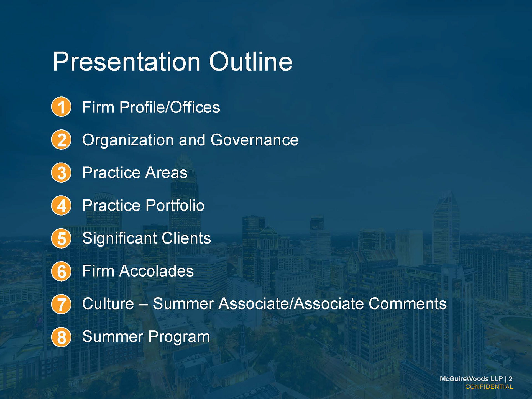The width and height of the screenshot is (532, 399).
Task: Open the Firm Profile/Offices section
Action: [151, 107]
